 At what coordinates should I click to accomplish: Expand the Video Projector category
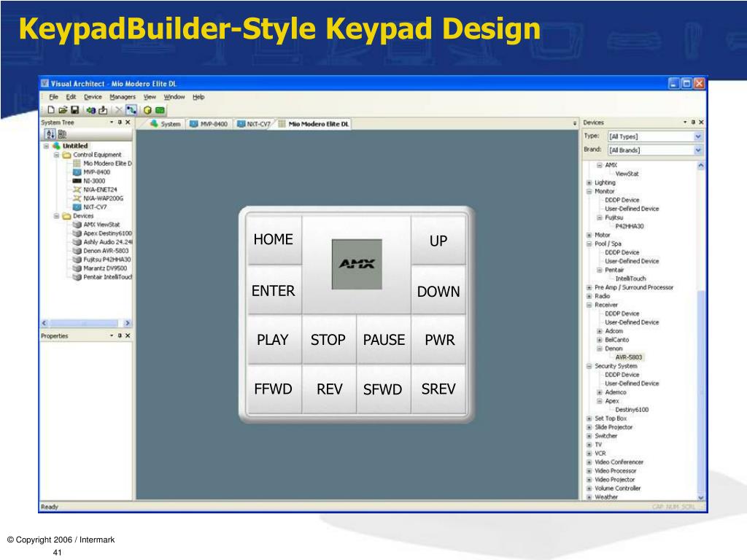click(589, 480)
